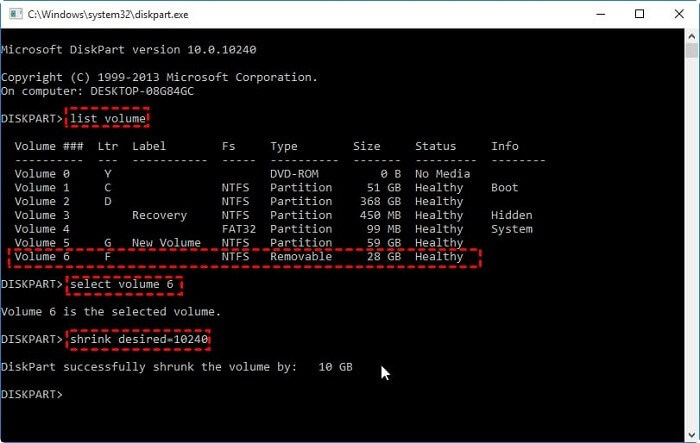
Task: Click the 'shrink desired=10240' command
Action: (140, 339)
